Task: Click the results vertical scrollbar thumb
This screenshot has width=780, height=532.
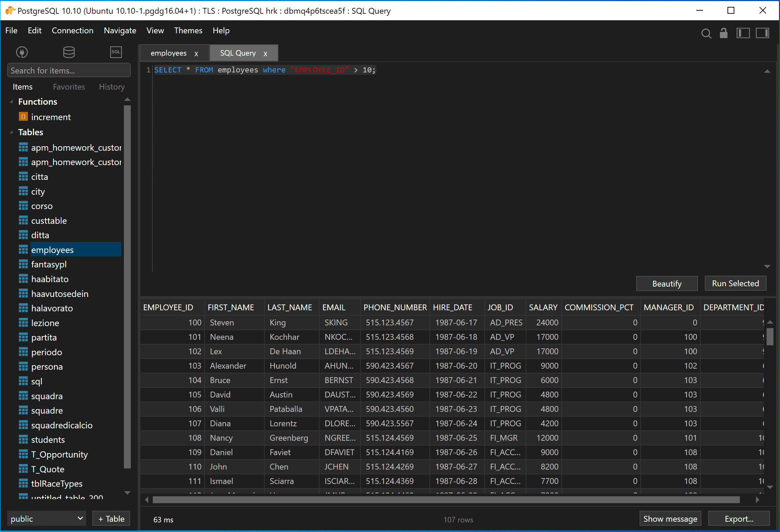Action: pos(770,337)
